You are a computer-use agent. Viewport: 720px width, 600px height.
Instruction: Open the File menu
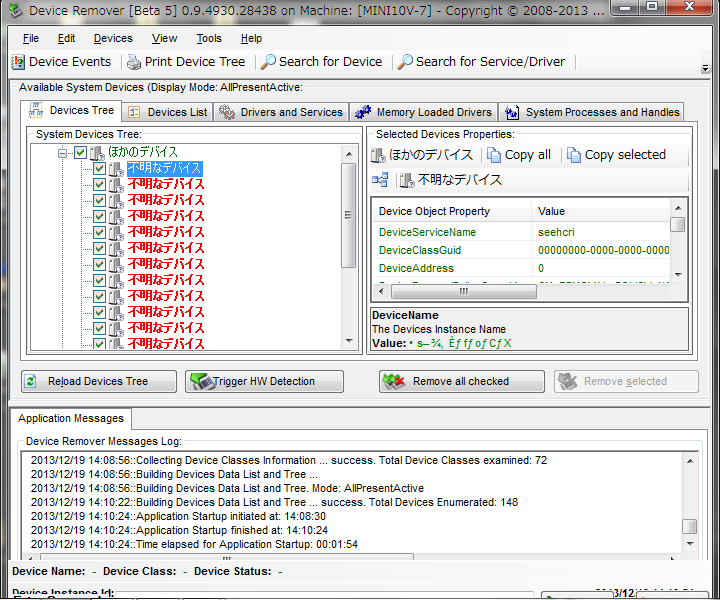click(x=31, y=39)
